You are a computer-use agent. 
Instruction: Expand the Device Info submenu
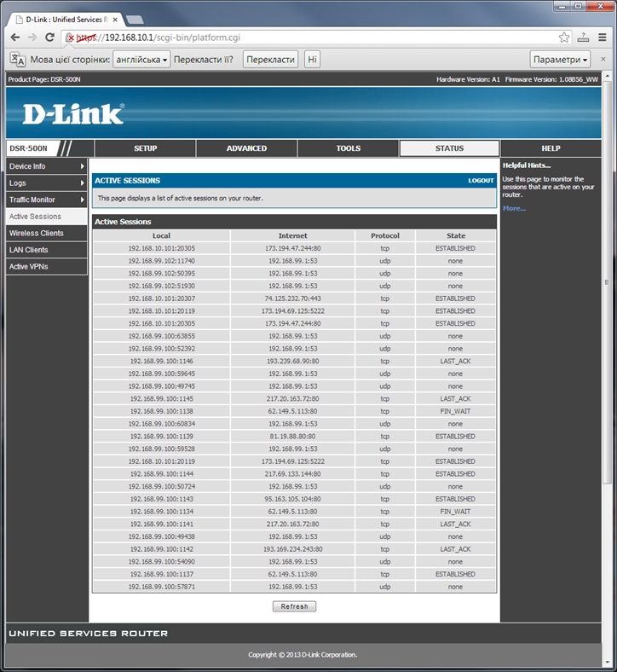click(x=46, y=166)
